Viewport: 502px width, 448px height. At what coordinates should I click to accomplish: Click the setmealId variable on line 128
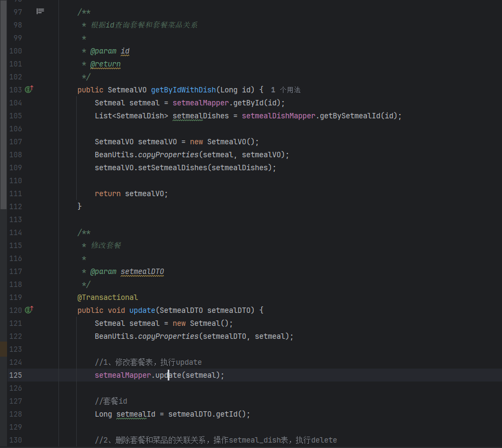click(136, 414)
